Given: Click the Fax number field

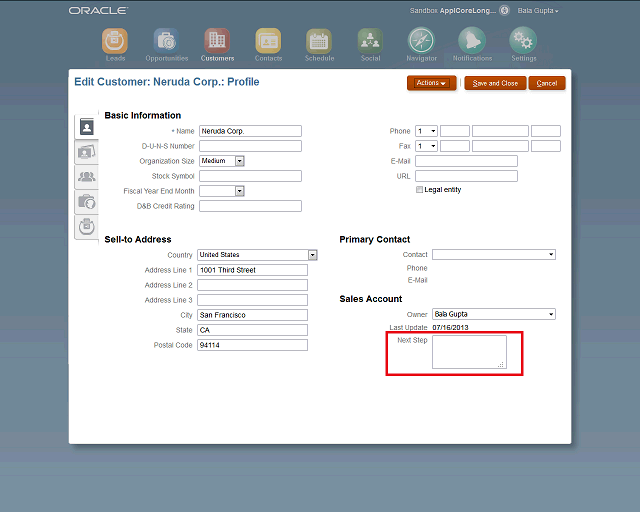Looking at the screenshot, I should (500, 146).
